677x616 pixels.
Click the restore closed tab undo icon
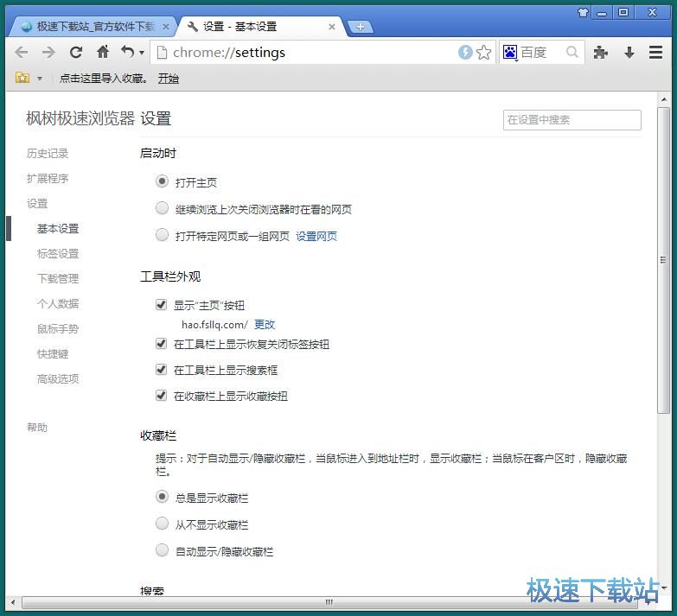coord(127,53)
